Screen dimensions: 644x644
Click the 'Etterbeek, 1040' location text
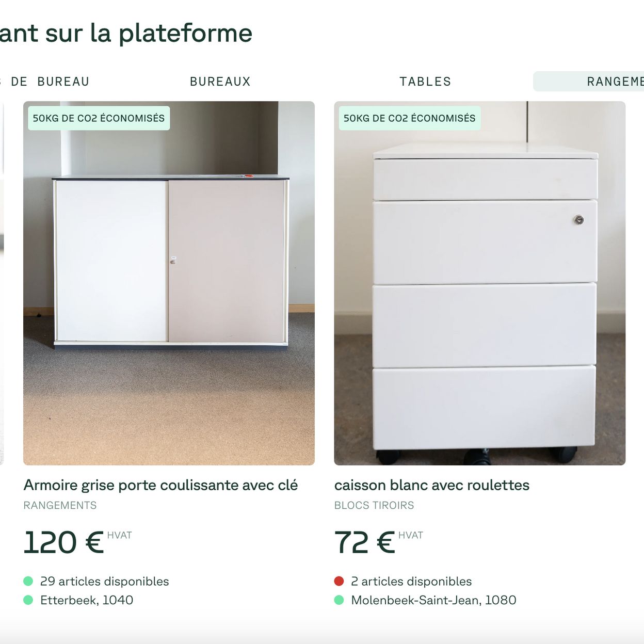(x=87, y=600)
